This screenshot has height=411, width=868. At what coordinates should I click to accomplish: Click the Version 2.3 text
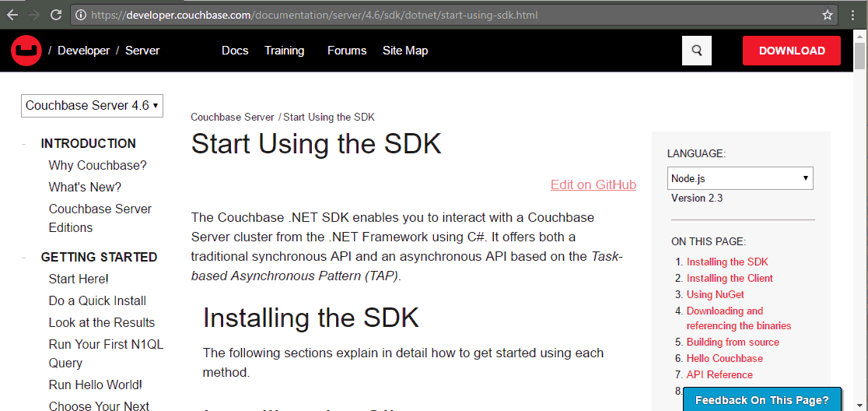(x=697, y=198)
